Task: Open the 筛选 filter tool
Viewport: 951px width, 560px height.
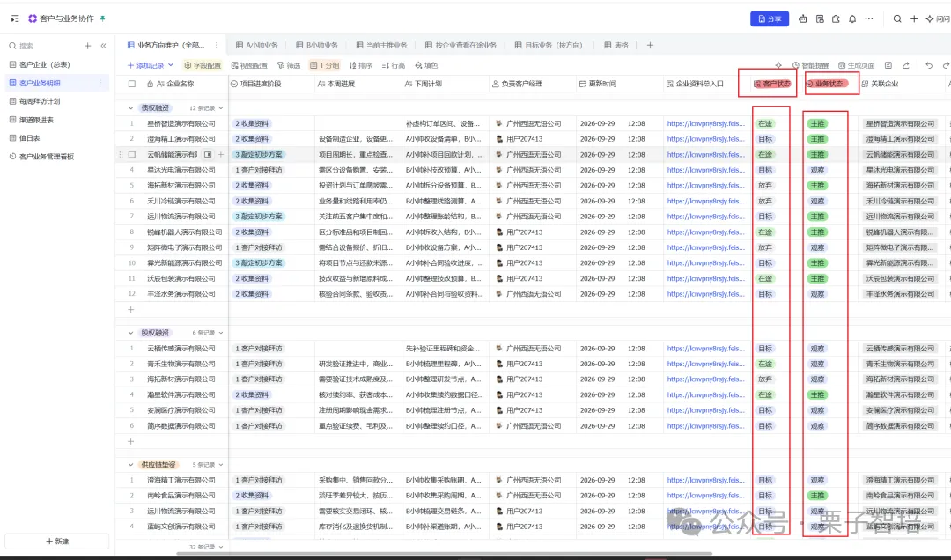Action: (290, 65)
